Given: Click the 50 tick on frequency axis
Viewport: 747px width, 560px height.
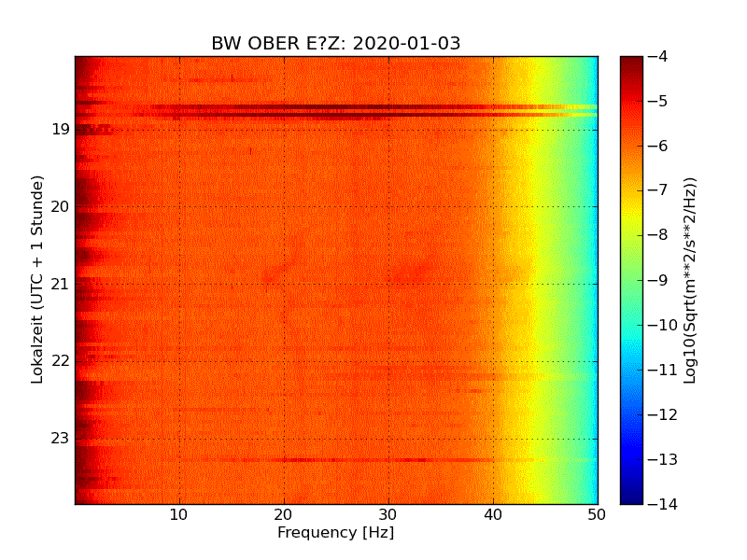Looking at the screenshot, I should click(x=597, y=515).
